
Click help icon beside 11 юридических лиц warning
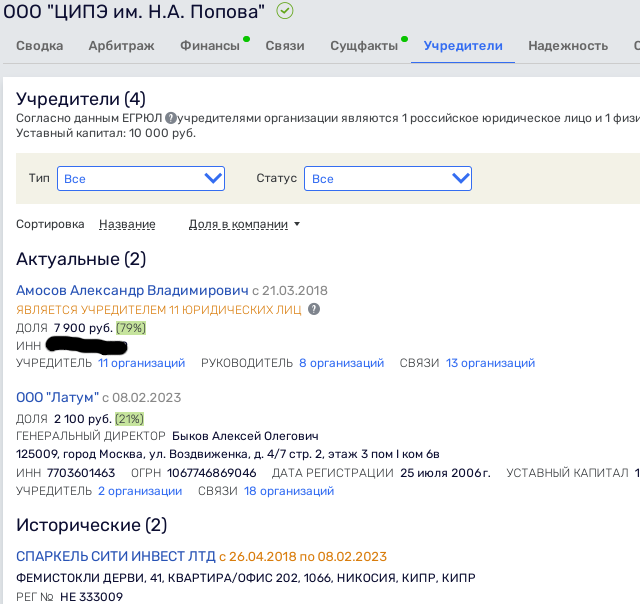(313, 309)
